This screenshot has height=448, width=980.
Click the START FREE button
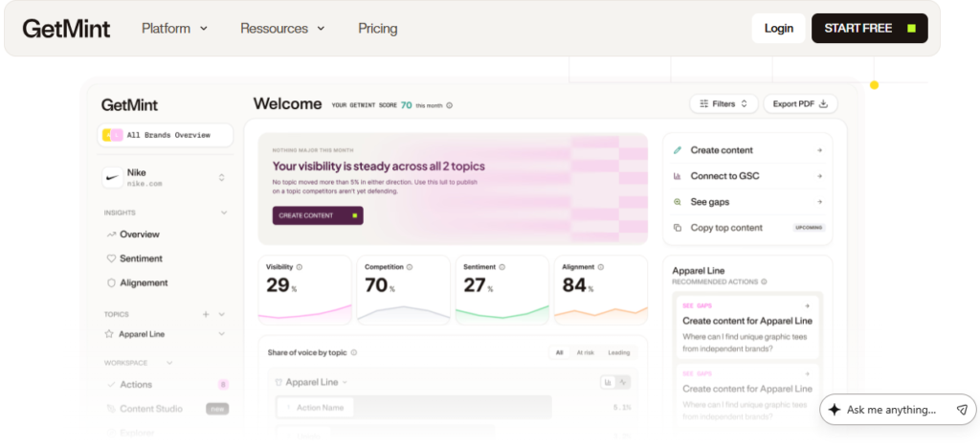(x=869, y=28)
